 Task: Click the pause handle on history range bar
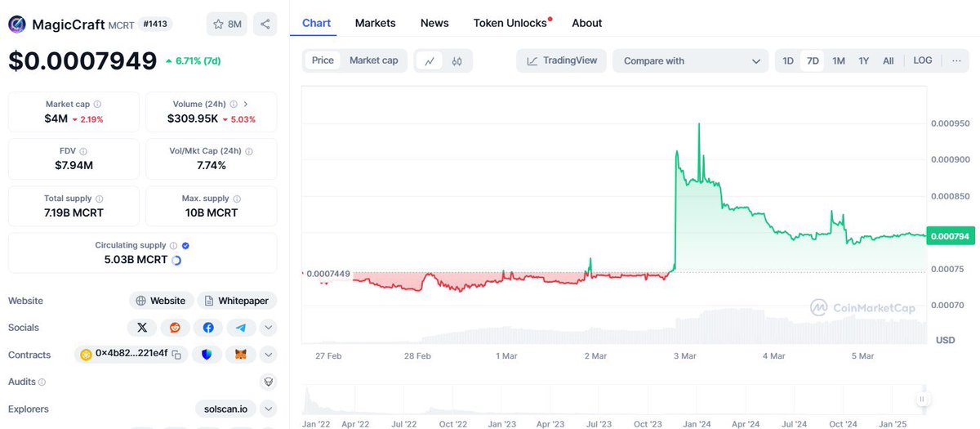(922, 400)
